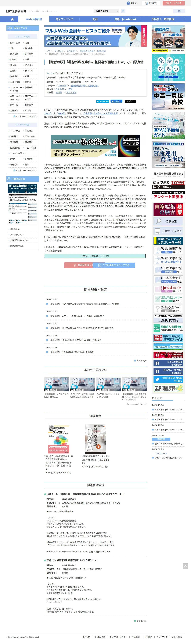Click the 質疑応答への質問はこちら button
This screenshot has height=644, width=191.
click(168, 309)
